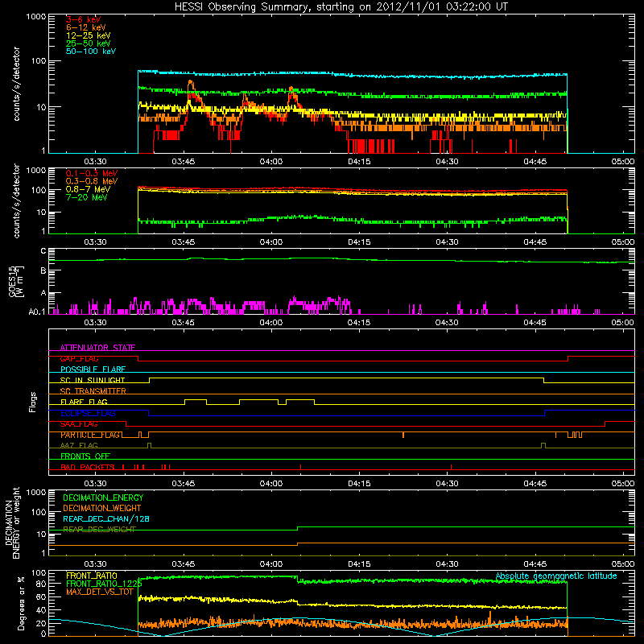Select the AAZ_FLAG label
This screenshot has width=644, height=644.
point(79,446)
